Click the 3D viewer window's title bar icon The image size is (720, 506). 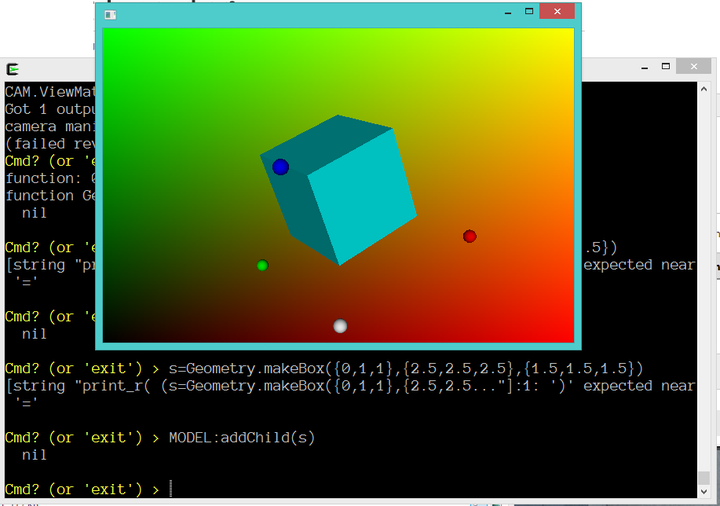[110, 14]
